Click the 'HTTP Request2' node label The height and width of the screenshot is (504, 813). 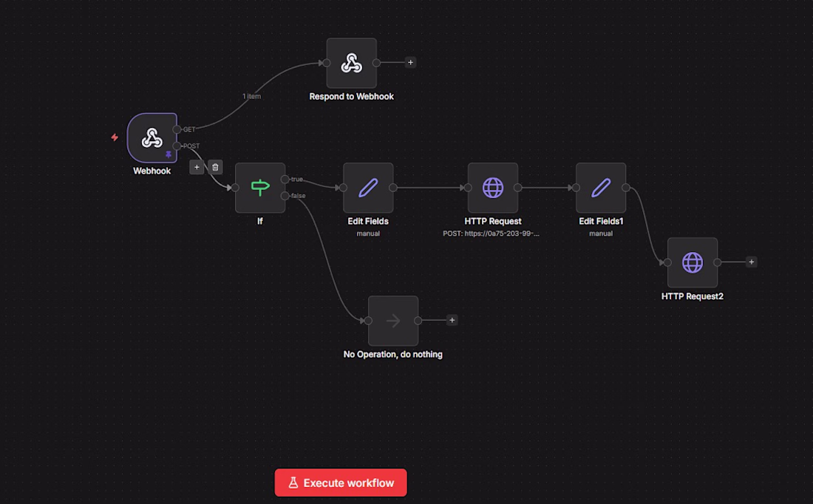pos(693,296)
